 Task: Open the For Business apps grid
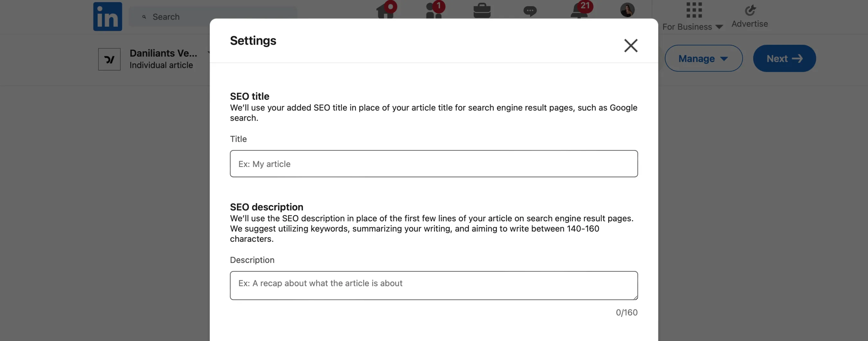click(x=694, y=10)
